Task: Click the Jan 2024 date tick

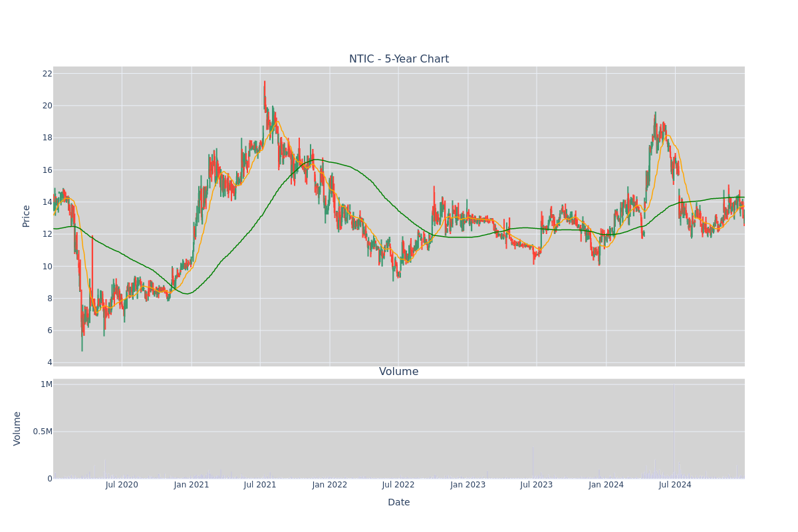Action: click(606, 485)
